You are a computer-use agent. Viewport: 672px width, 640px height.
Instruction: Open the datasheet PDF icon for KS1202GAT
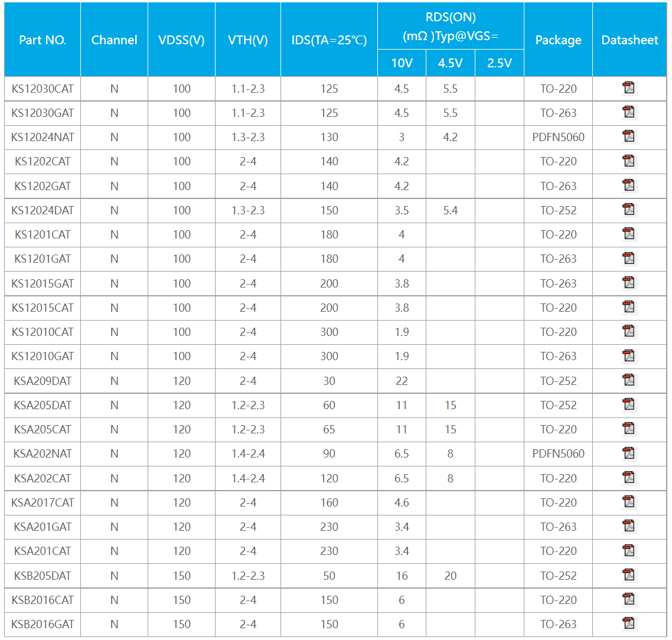coord(629,186)
